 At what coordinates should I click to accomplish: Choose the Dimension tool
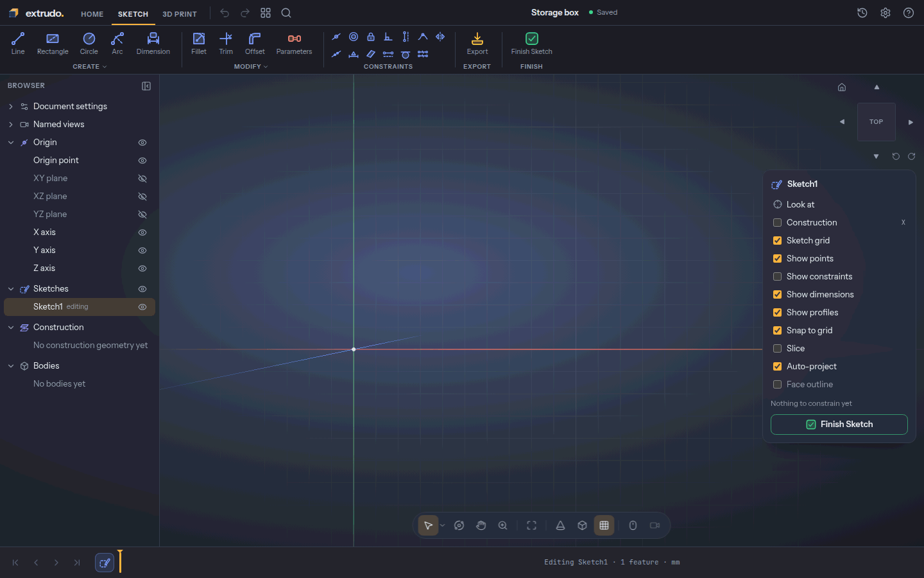pos(153,44)
